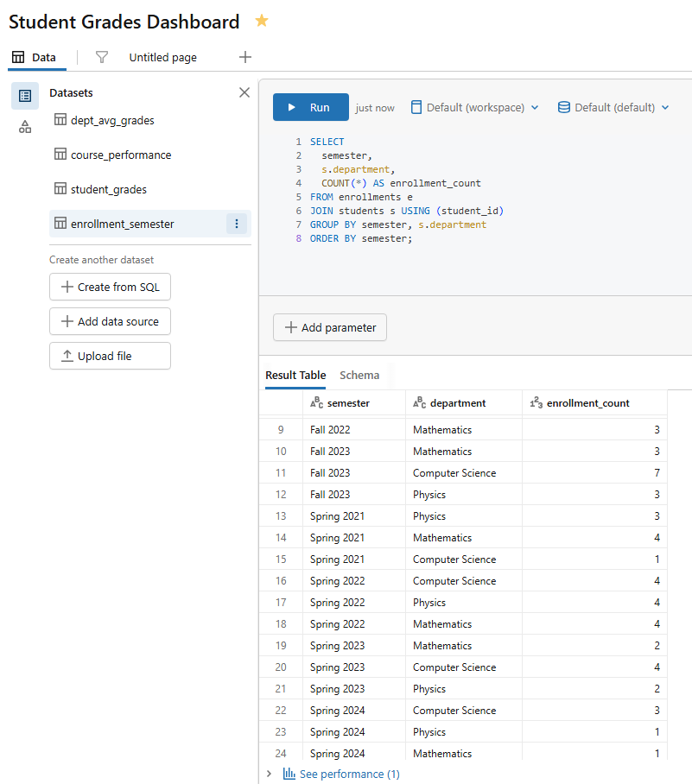Click row 21 Physics cell
This screenshot has width=692, height=784.
(464, 688)
